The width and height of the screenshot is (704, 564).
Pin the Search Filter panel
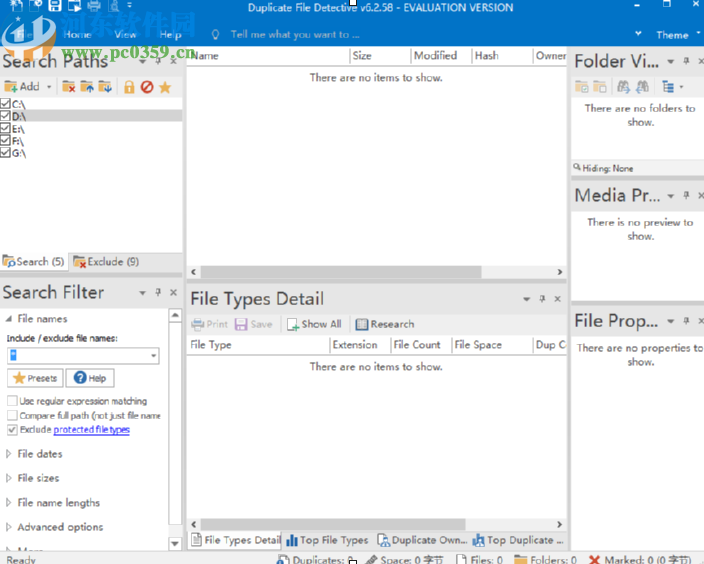pos(158,292)
